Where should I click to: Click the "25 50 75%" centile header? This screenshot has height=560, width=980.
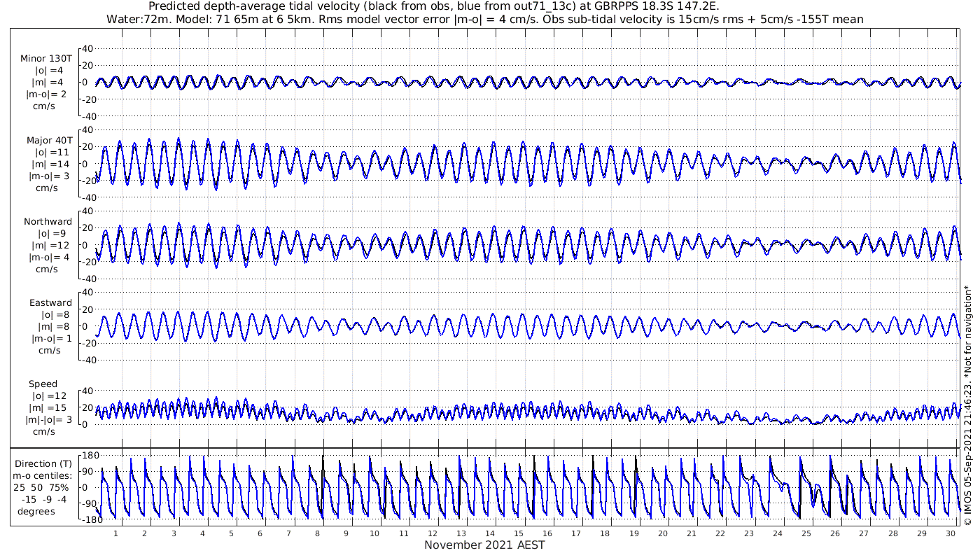click(x=43, y=488)
